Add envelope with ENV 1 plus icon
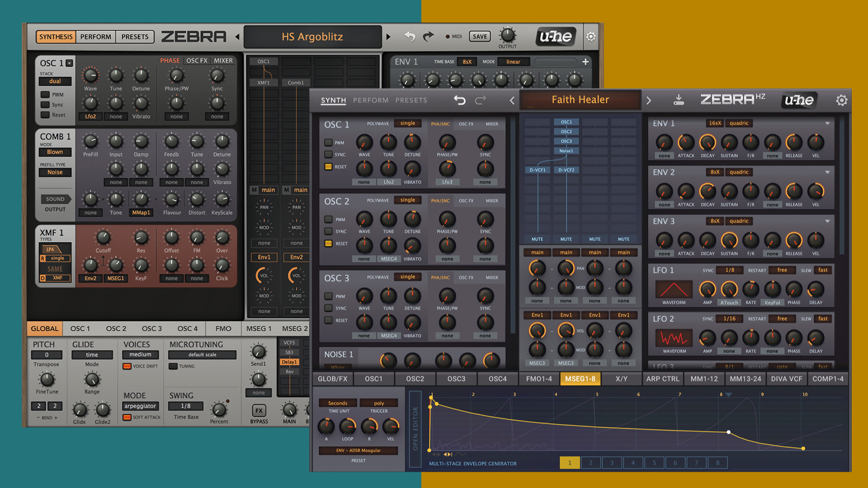 pyautogui.click(x=585, y=62)
